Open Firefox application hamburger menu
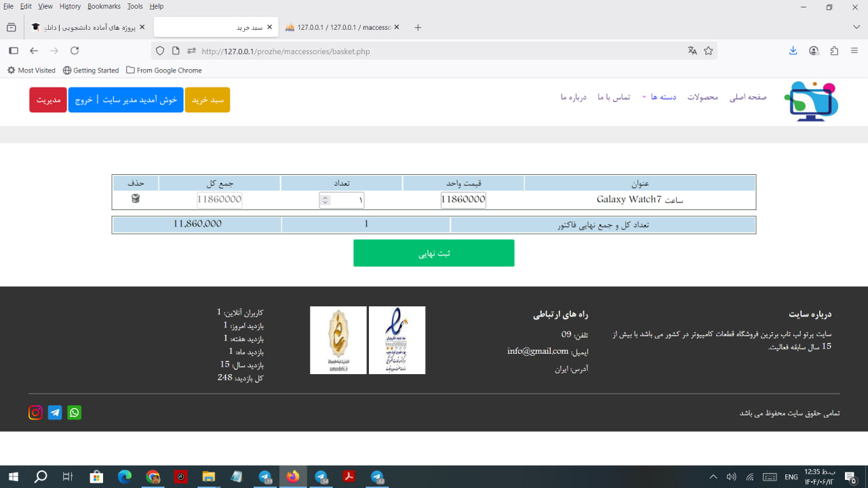Screen dimensions: 868x488 tap(854, 51)
